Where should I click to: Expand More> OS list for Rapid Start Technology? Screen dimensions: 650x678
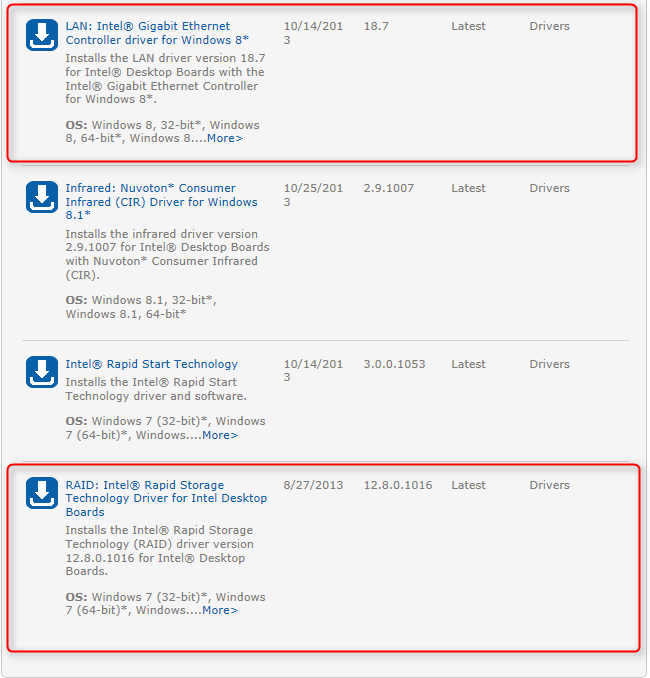(220, 435)
